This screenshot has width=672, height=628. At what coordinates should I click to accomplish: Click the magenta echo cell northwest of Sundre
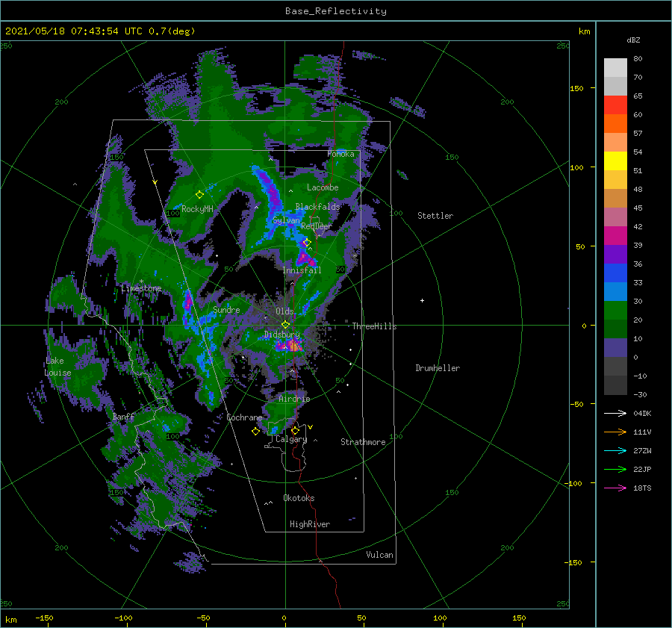pos(187,302)
